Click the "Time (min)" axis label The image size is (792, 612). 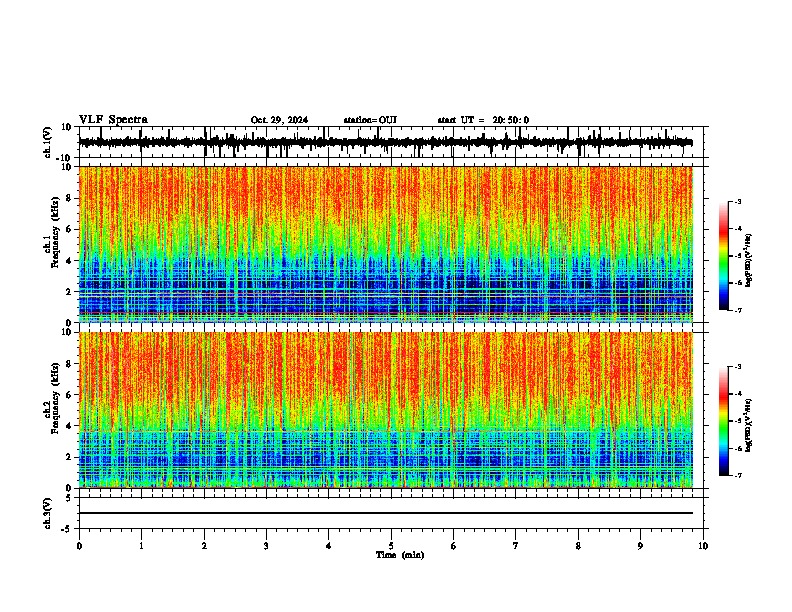400,555
